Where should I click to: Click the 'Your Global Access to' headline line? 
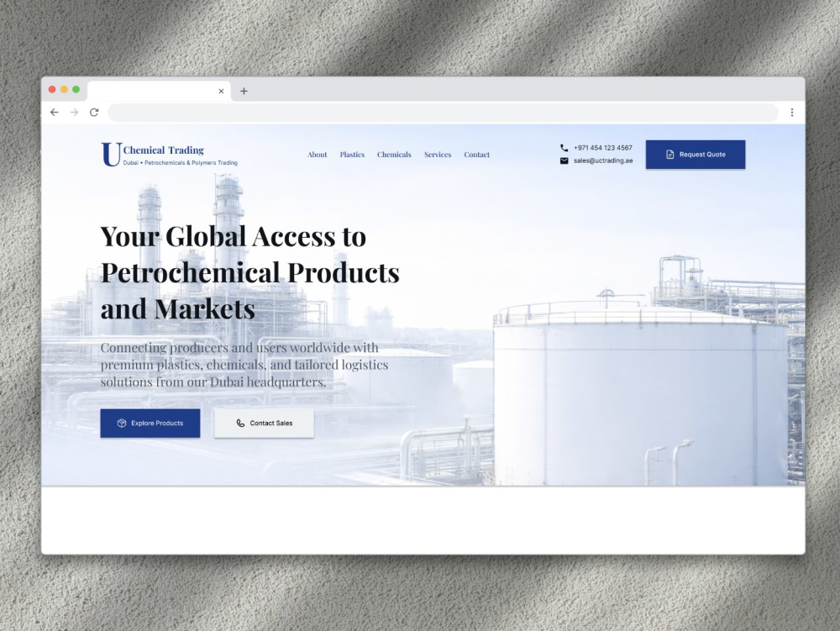233,236
